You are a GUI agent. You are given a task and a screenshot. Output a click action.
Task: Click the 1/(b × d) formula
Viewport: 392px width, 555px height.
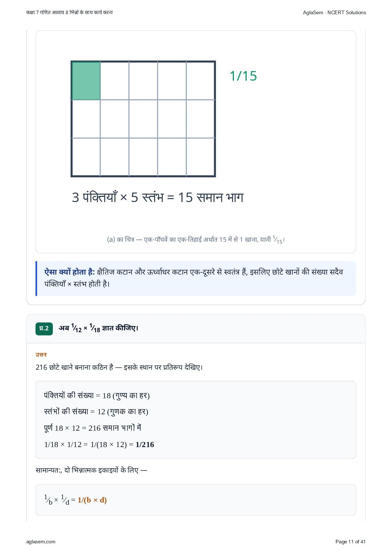tap(92, 500)
